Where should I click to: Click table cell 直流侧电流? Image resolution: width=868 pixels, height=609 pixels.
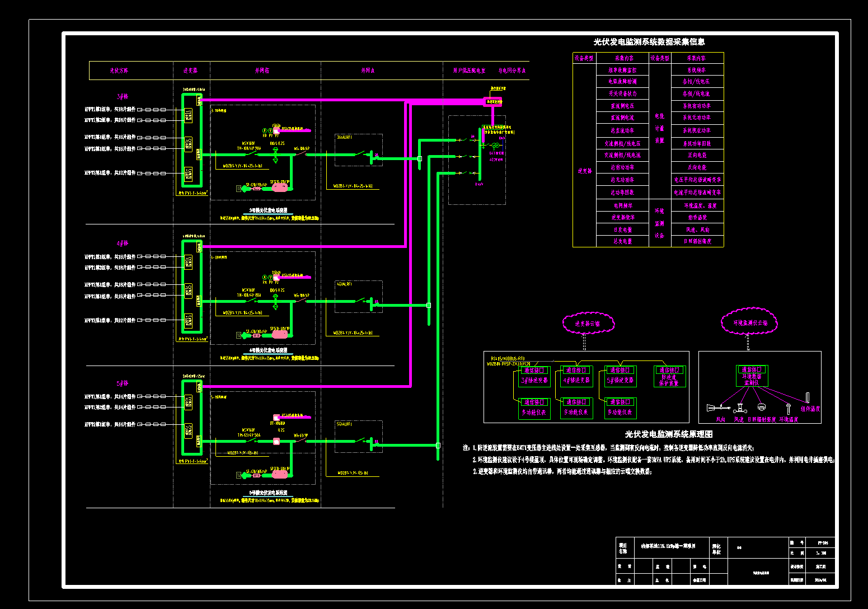click(622, 118)
